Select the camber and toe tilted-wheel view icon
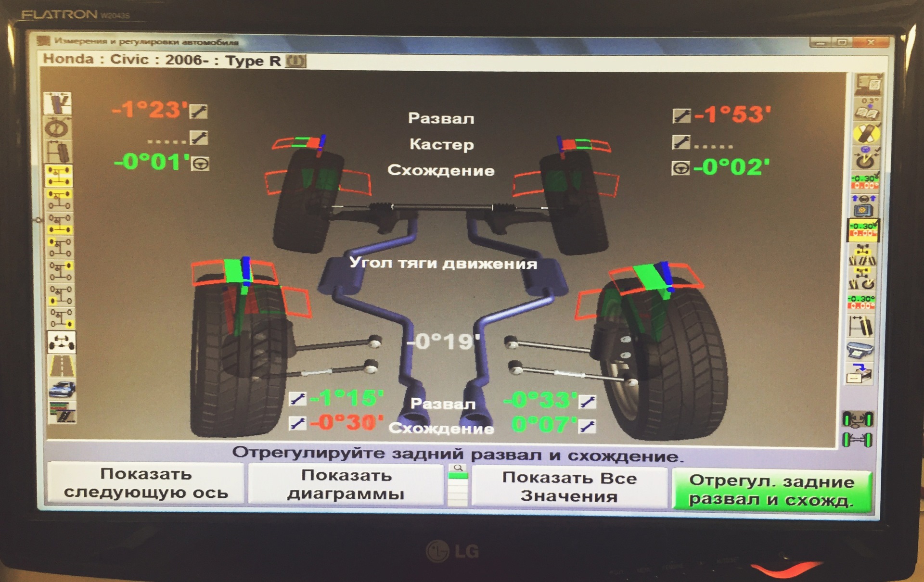The width and height of the screenshot is (924, 582). click(x=58, y=103)
